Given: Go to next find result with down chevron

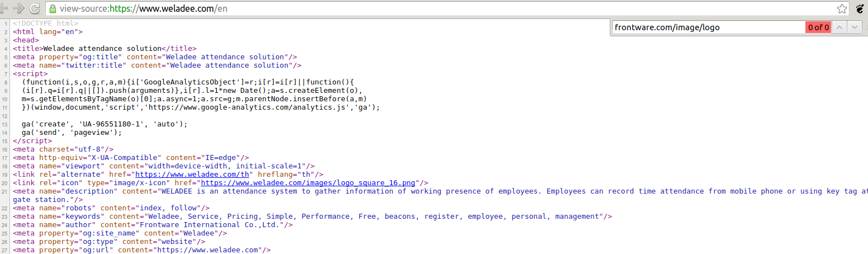Looking at the screenshot, I should (853, 27).
